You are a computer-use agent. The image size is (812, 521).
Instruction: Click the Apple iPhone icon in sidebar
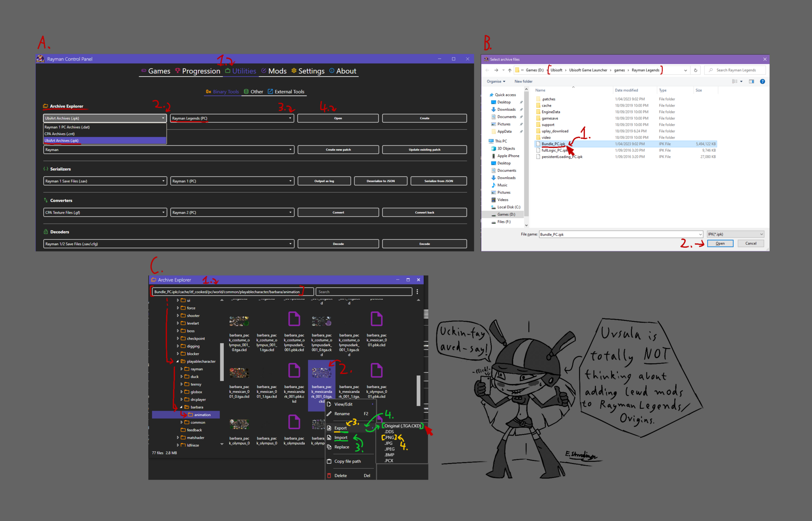click(493, 156)
